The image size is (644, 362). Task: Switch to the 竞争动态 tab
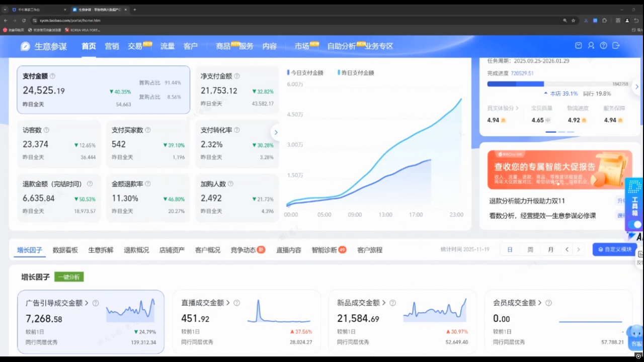tap(244, 250)
